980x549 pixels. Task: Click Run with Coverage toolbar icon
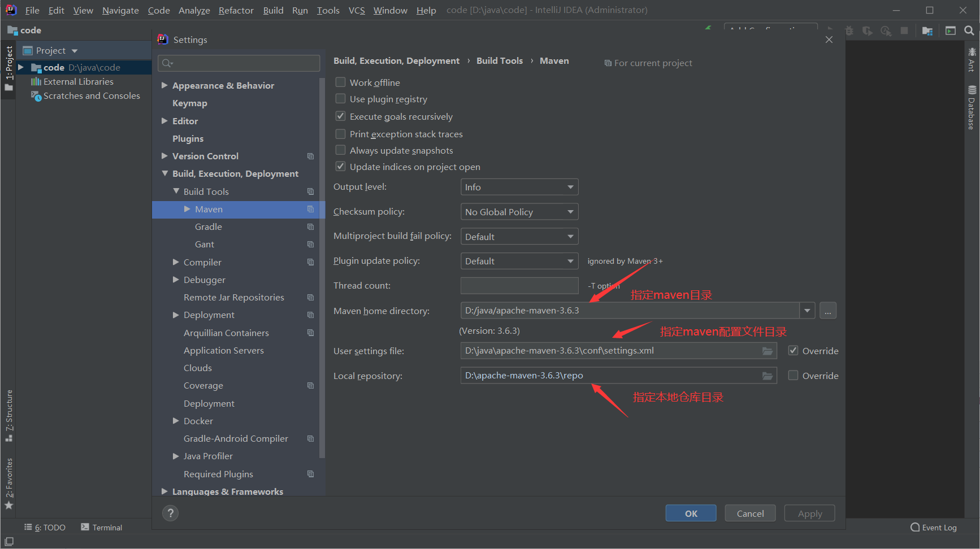(867, 30)
